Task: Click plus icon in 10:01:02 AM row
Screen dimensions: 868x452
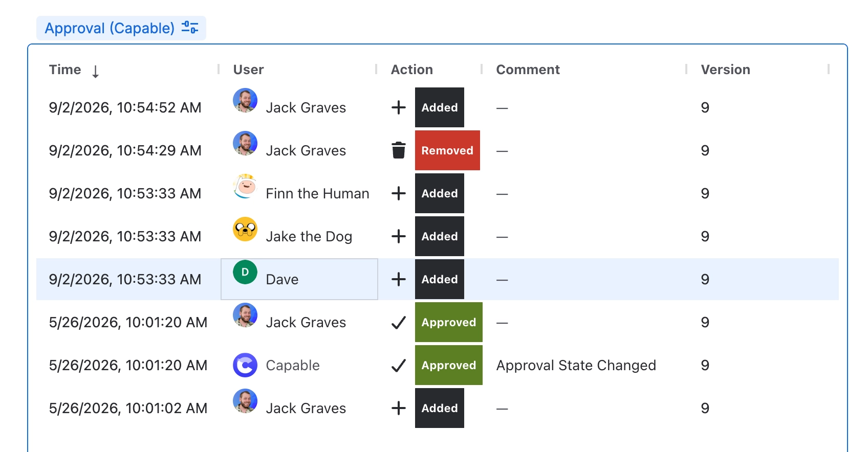Action: [398, 408]
